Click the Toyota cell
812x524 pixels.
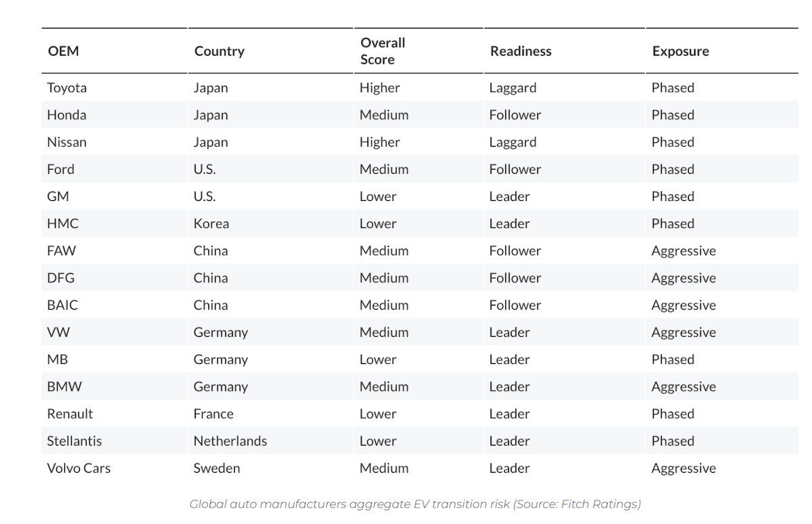tap(67, 88)
